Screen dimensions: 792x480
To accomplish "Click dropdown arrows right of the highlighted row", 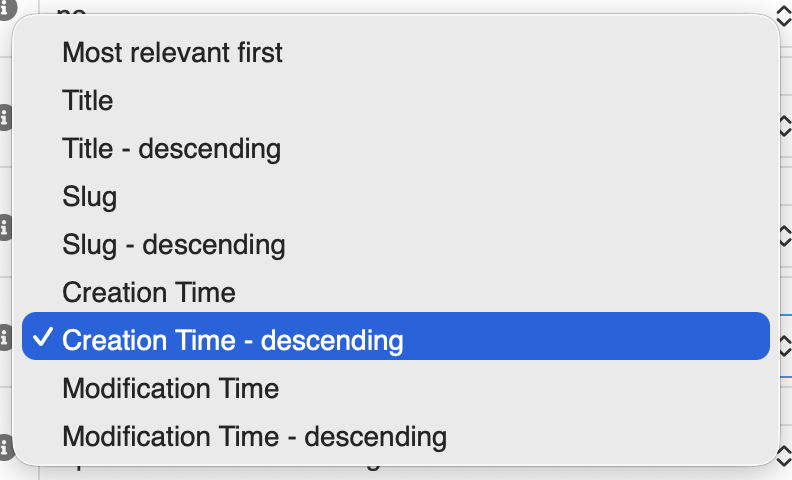I will click(x=784, y=345).
